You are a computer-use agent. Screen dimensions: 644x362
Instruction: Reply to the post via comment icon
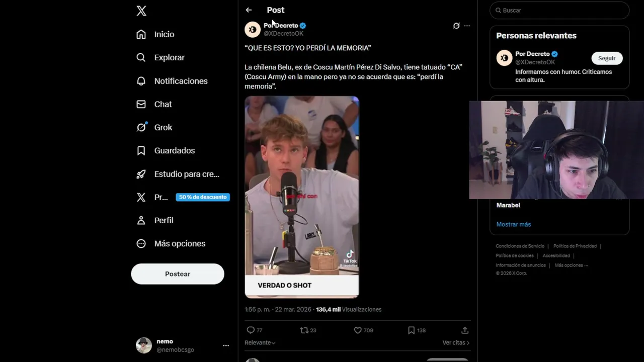pos(251,330)
